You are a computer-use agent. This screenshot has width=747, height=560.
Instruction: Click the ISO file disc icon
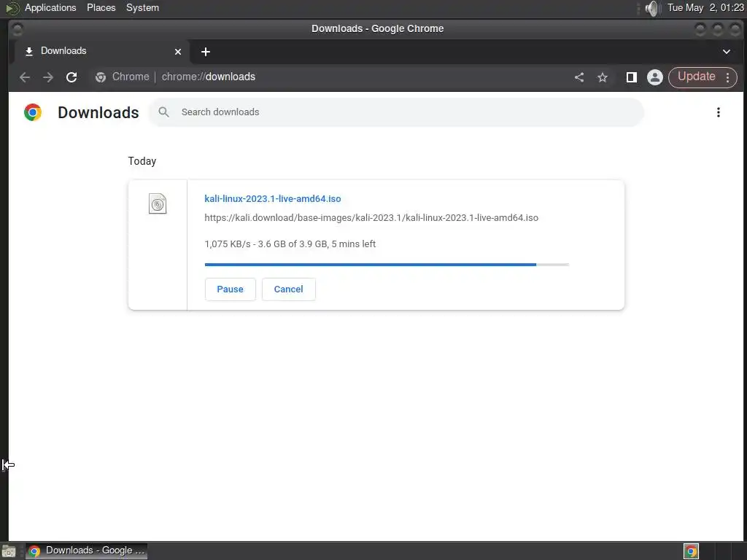point(158,204)
